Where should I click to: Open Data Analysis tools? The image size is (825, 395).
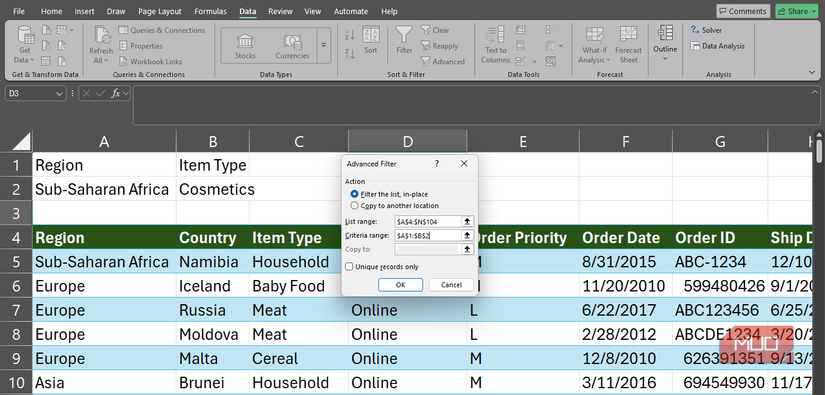click(718, 46)
